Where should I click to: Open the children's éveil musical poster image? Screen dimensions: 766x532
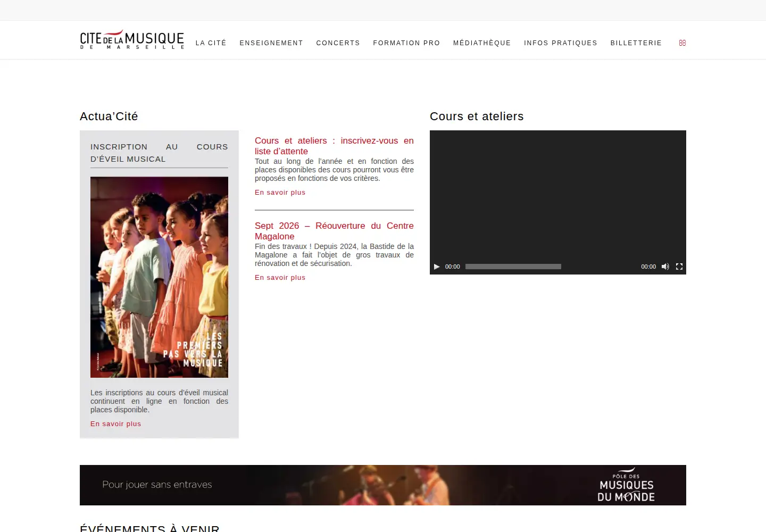tap(159, 277)
